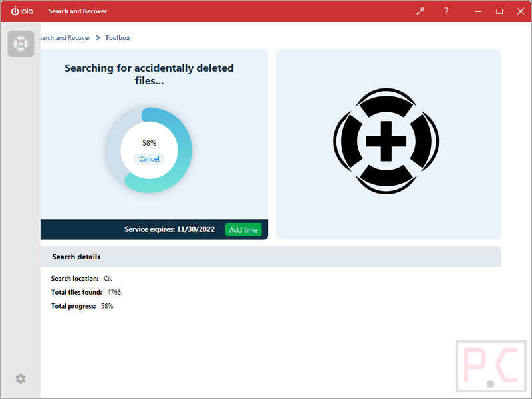
Task: Click the large lifesaver recovery icon
Action: coord(386,141)
